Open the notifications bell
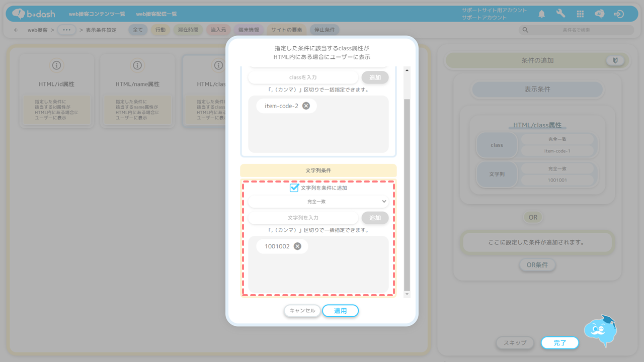 pyautogui.click(x=542, y=14)
